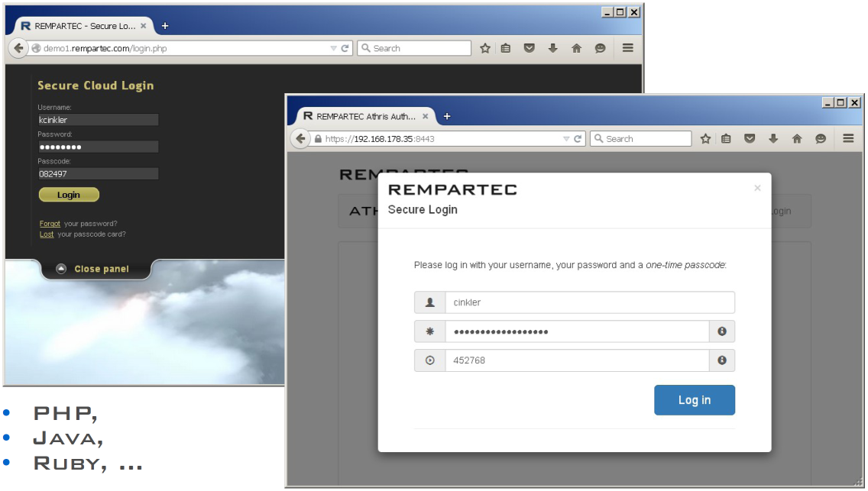Click the padlock icon in the https address bar
Viewport: 868px width, 491px height.
318,139
